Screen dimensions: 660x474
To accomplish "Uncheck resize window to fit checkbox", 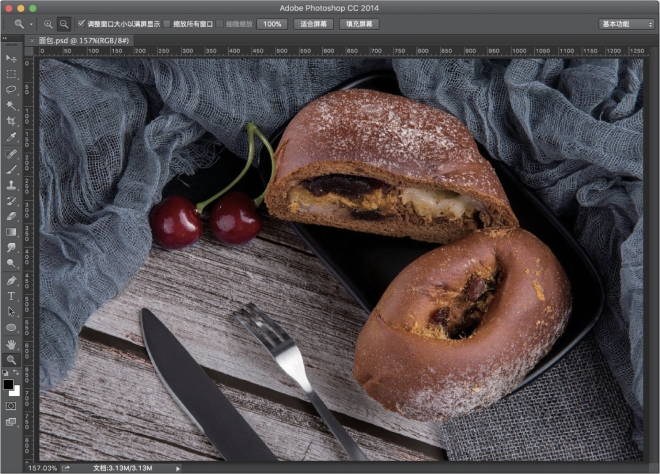I will [x=81, y=24].
